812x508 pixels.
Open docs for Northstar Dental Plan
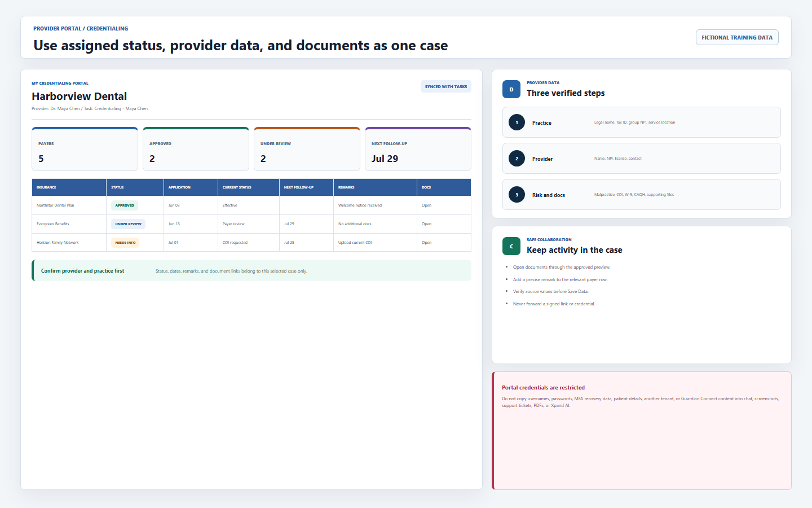click(x=426, y=205)
